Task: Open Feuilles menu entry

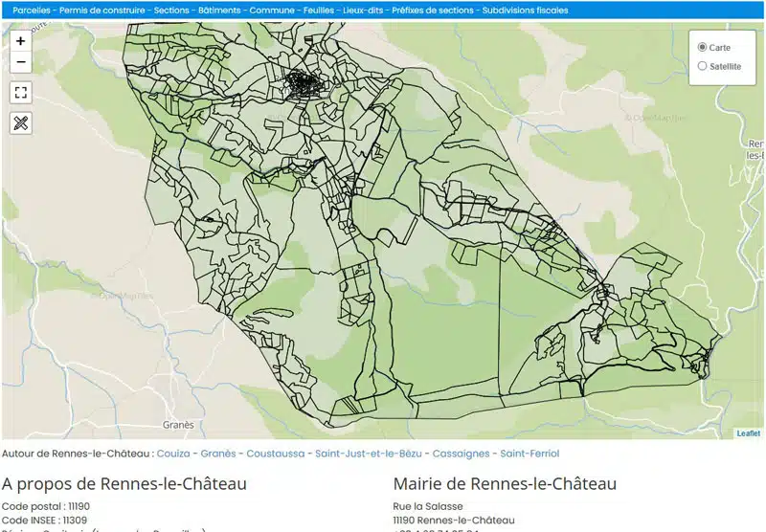Action: point(319,11)
